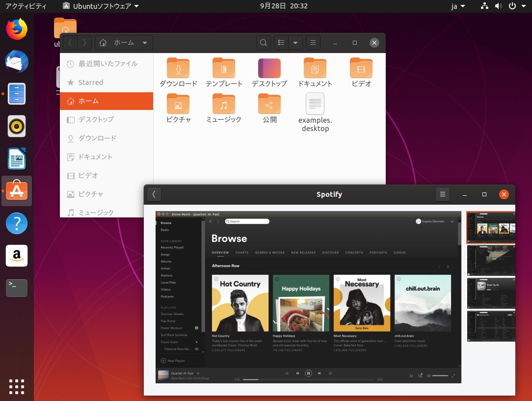The image size is (532, 401).
Task: Launch Firefox from the dock
Action: click(x=17, y=29)
